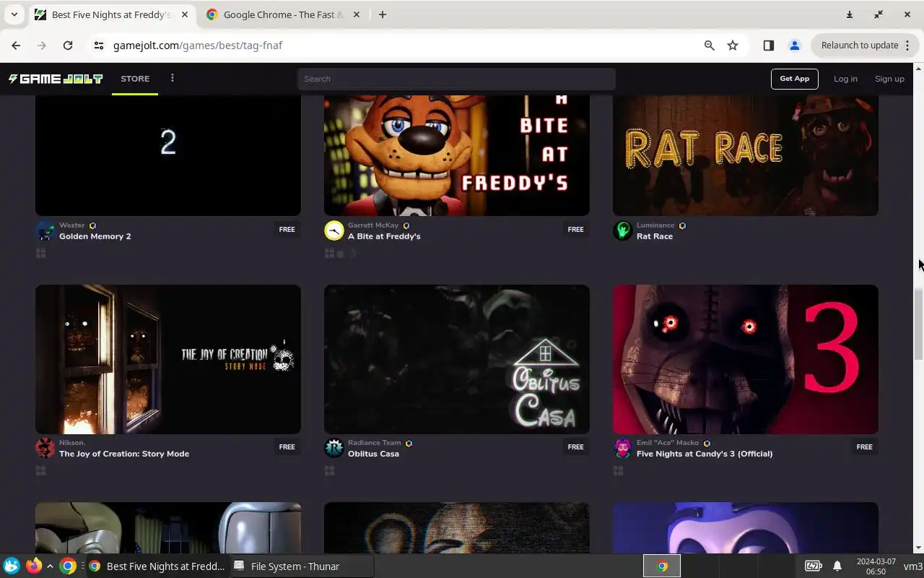Click the Nikson developer avatar
The image size is (924, 578).
click(x=45, y=448)
